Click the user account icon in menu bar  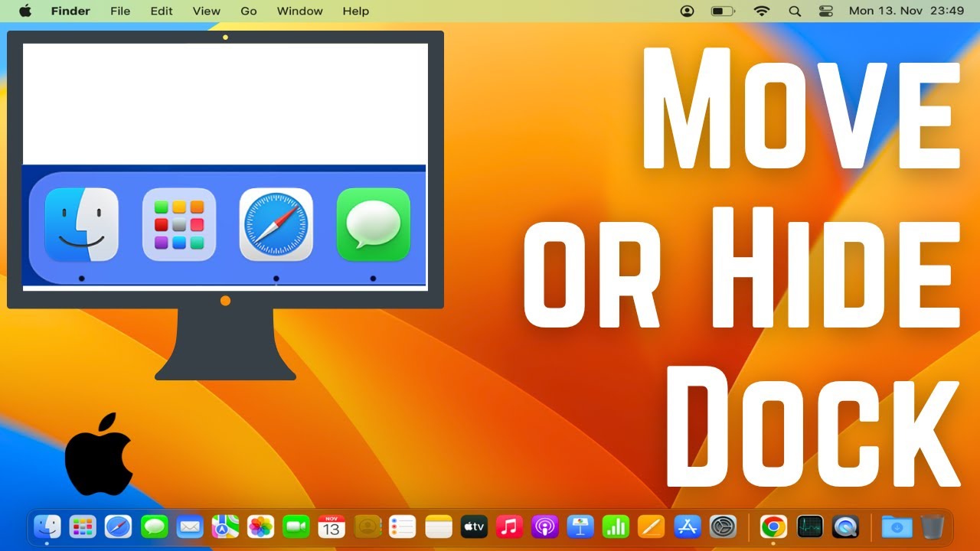[688, 11]
